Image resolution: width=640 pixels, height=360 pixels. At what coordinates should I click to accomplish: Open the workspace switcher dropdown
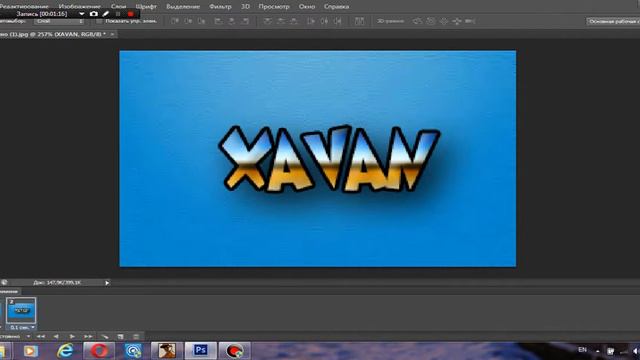point(613,21)
